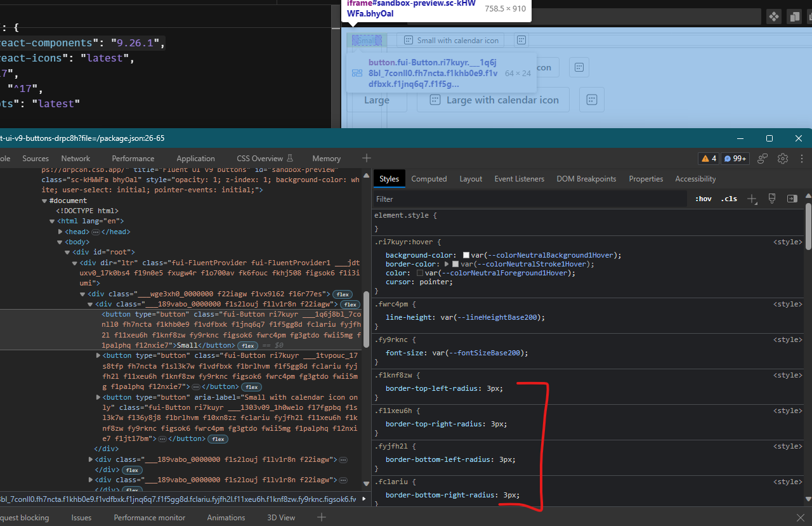The width and height of the screenshot is (812, 526).
Task: Click the add drawer pane plus icon
Action: 321,518
